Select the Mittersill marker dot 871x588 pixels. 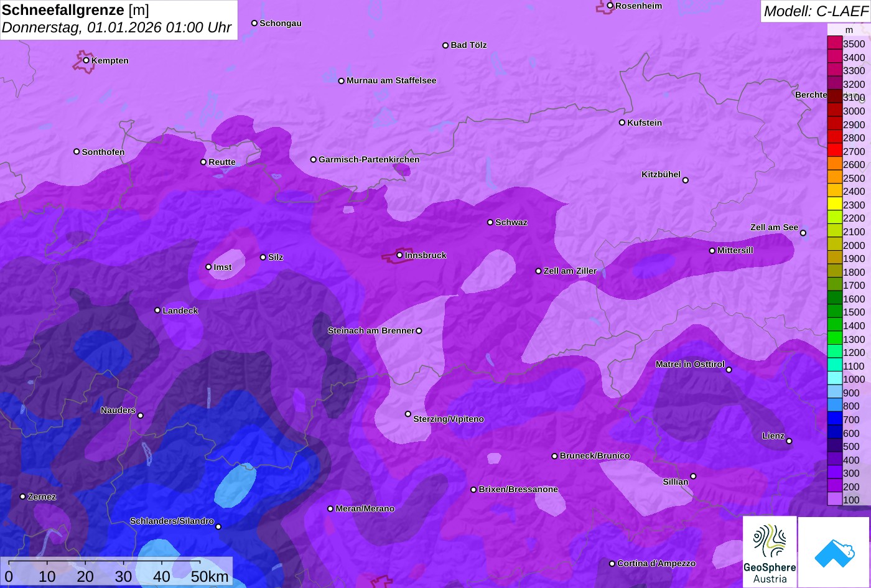coord(712,251)
